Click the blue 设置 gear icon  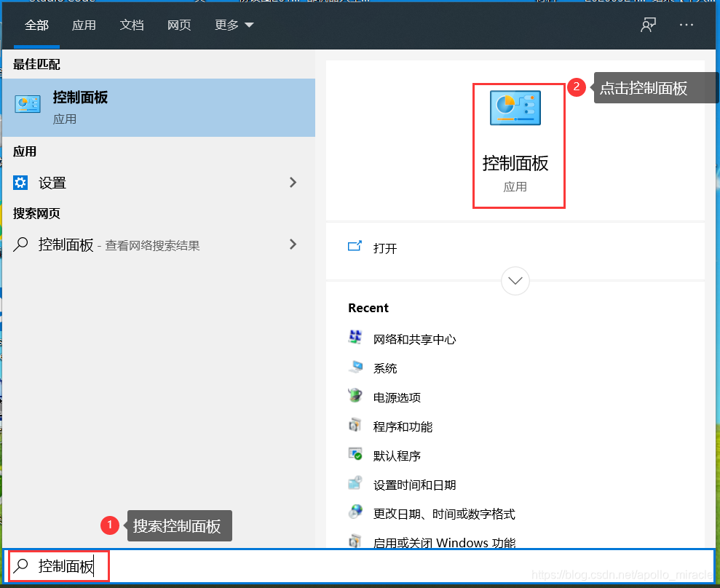tap(20, 183)
